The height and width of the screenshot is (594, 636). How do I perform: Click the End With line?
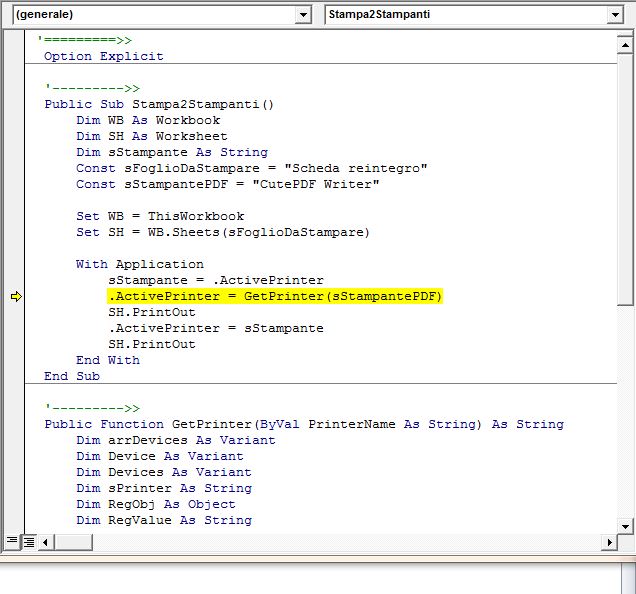click(x=108, y=360)
